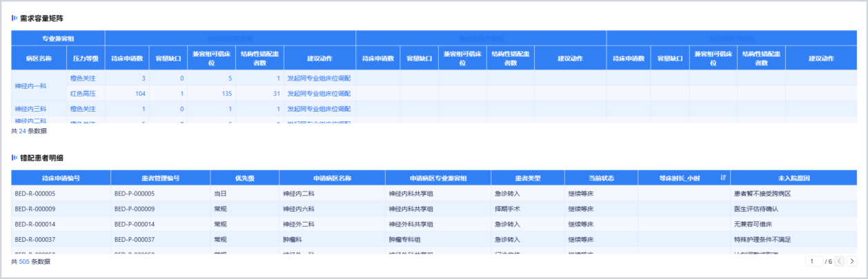Click the 错配患者明细 section title
Viewport: 868px width, 279px height.
42,158
